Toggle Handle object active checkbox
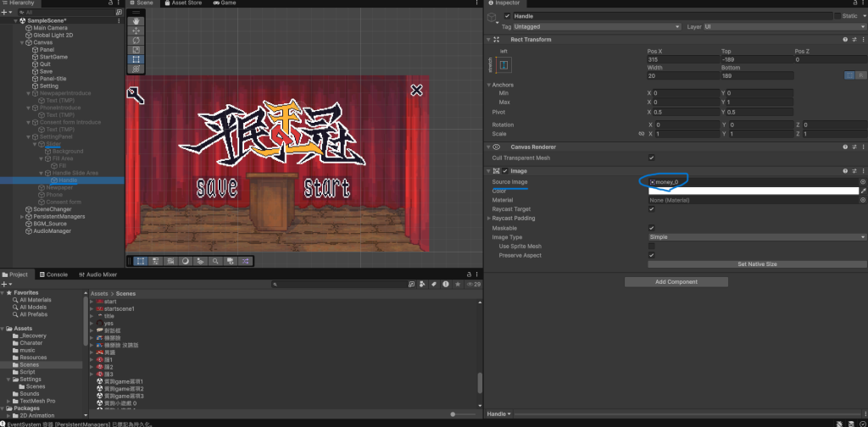 click(x=507, y=16)
